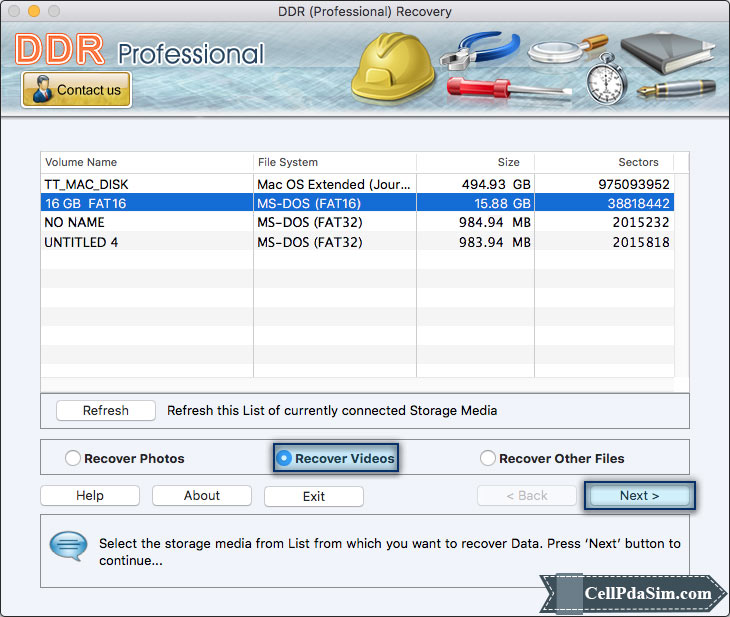
Task: Click the speech bubble info icon
Action: coord(68,545)
